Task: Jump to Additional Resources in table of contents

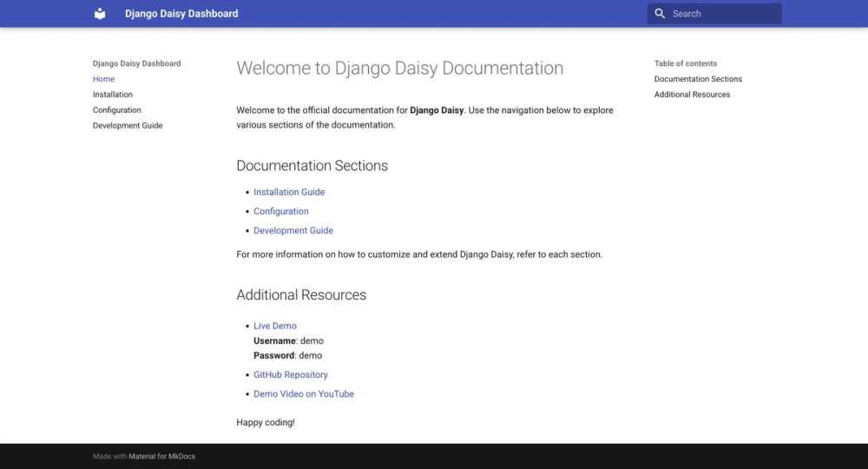Action: (x=692, y=95)
